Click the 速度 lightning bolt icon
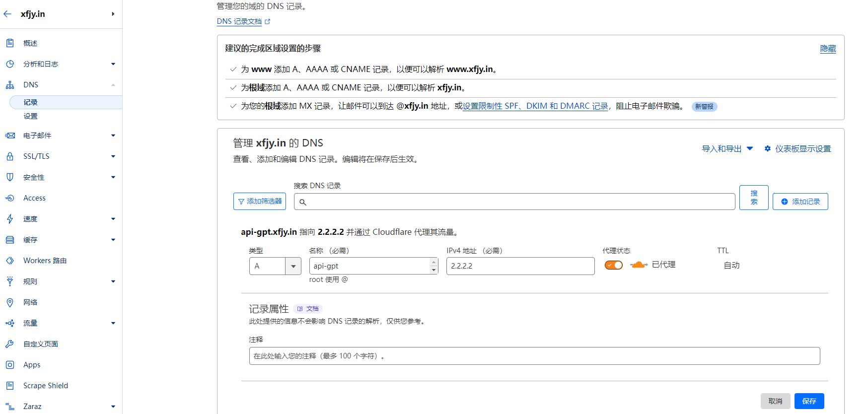Viewport: 868px width, 414px height. click(10, 219)
